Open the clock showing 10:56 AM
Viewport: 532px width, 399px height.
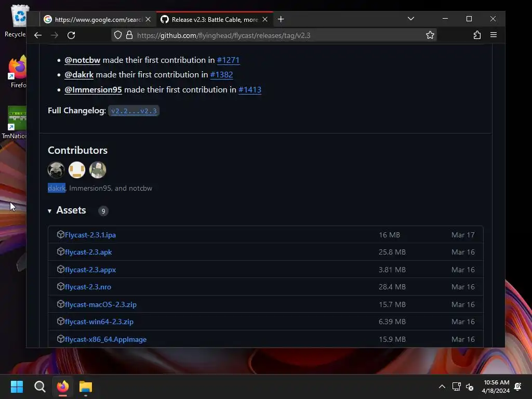coord(496,387)
